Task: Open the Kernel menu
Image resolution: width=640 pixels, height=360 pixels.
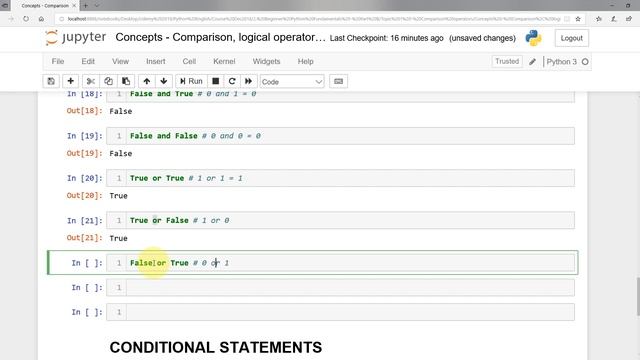Action: pyautogui.click(x=224, y=61)
